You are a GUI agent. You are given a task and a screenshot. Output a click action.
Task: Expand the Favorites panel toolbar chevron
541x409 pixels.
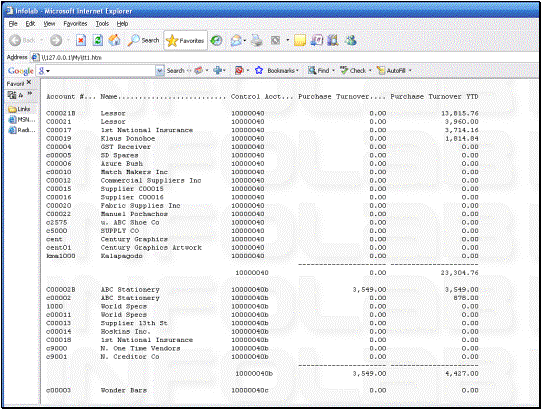[30, 94]
